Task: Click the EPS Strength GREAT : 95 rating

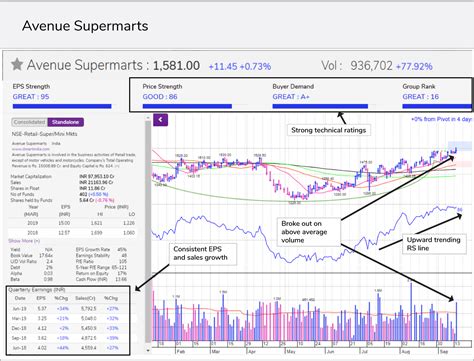Action: (31, 97)
